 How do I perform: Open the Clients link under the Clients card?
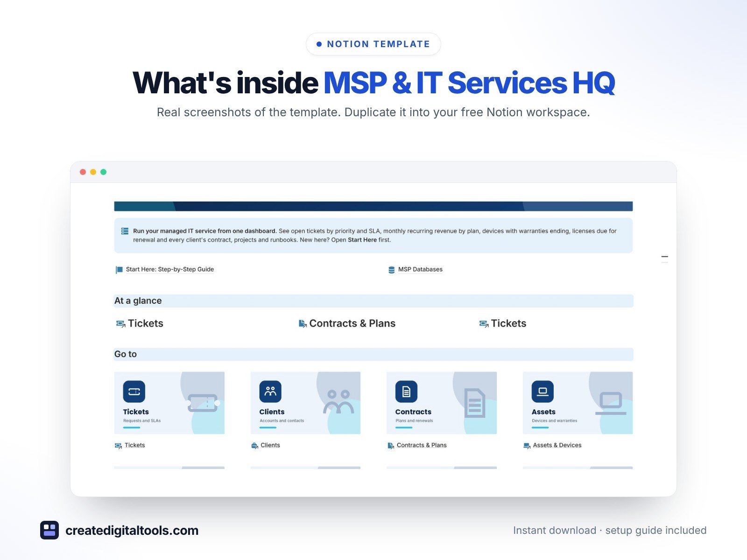(x=270, y=445)
